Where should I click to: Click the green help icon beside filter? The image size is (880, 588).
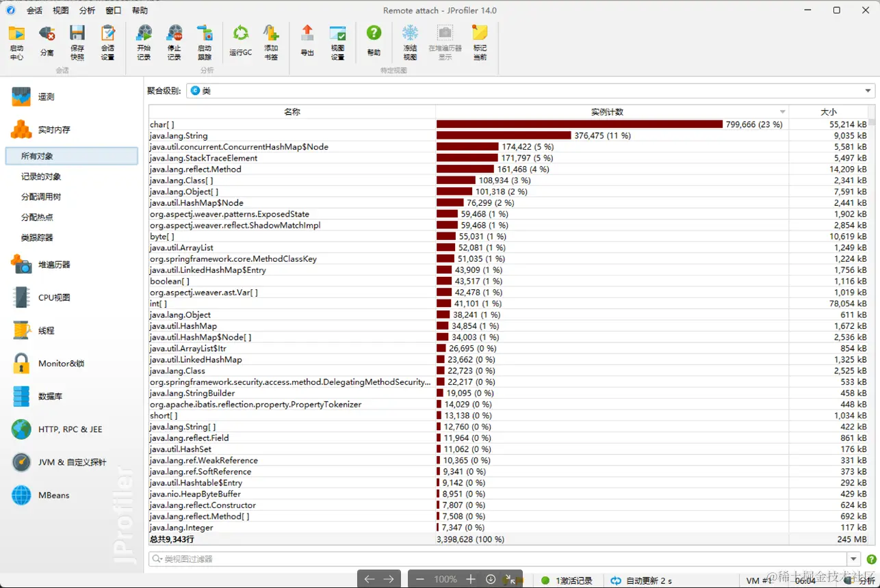pos(871,559)
